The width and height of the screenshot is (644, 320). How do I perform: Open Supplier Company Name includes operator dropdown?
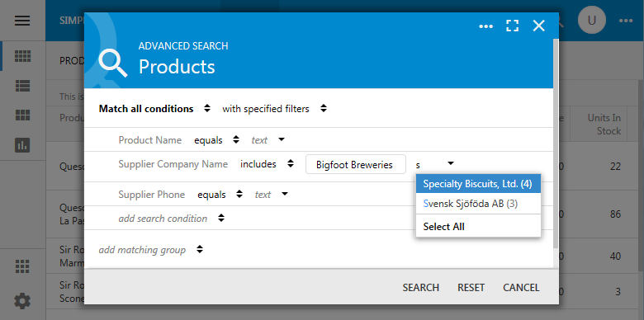pos(267,164)
